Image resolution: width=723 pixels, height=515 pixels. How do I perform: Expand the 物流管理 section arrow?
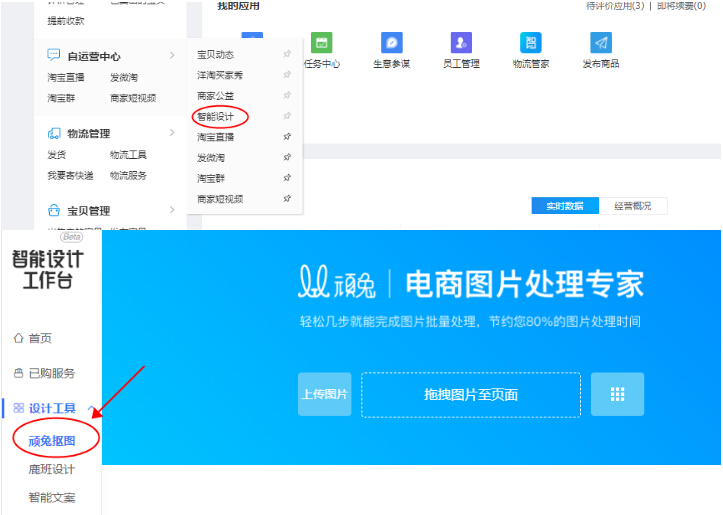[172, 133]
